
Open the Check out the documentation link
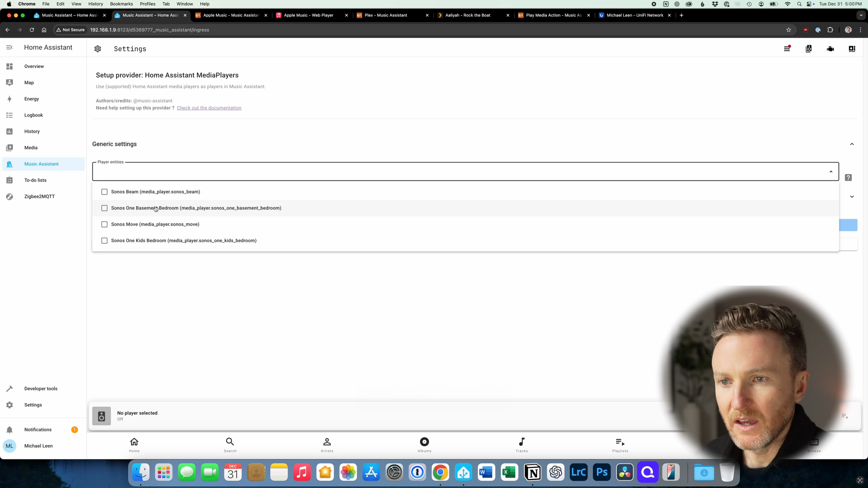pos(209,108)
